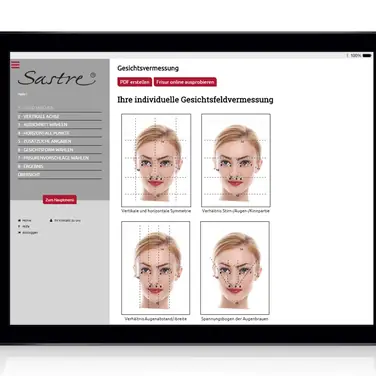The height and width of the screenshot is (376, 376).
Task: Click the Zum Hauptmenü button
Action: (60, 200)
